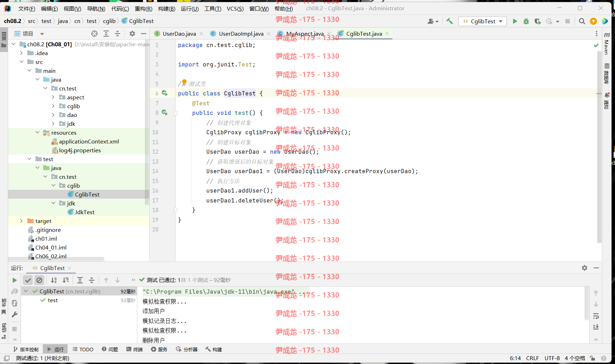The height and width of the screenshot is (364, 615).
Task: Toggle show passed tests checkmark
Action: click(28, 280)
